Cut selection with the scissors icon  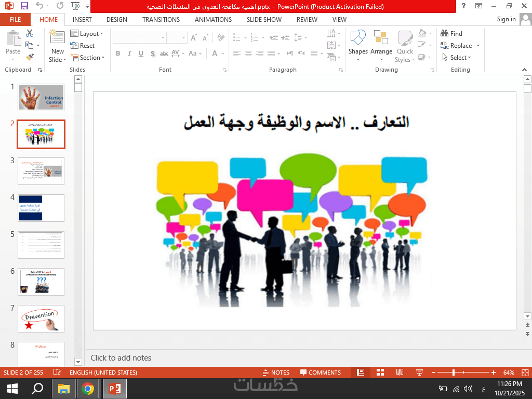(30, 33)
